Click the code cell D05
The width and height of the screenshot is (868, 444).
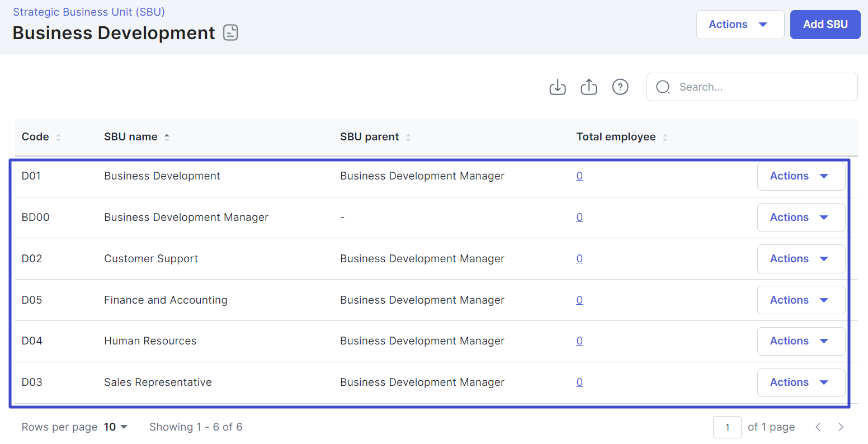coord(32,300)
